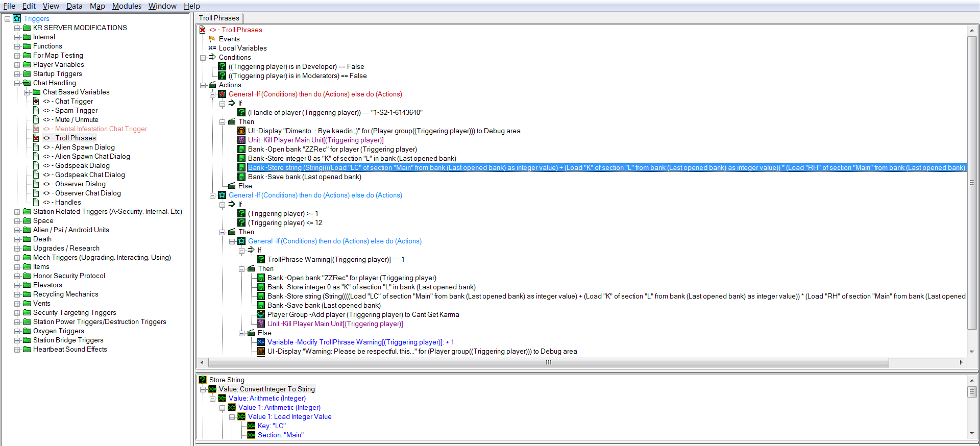This screenshot has width=980, height=446.
Task: Click Value: Arithmetic (Integer) link
Action: tap(267, 398)
